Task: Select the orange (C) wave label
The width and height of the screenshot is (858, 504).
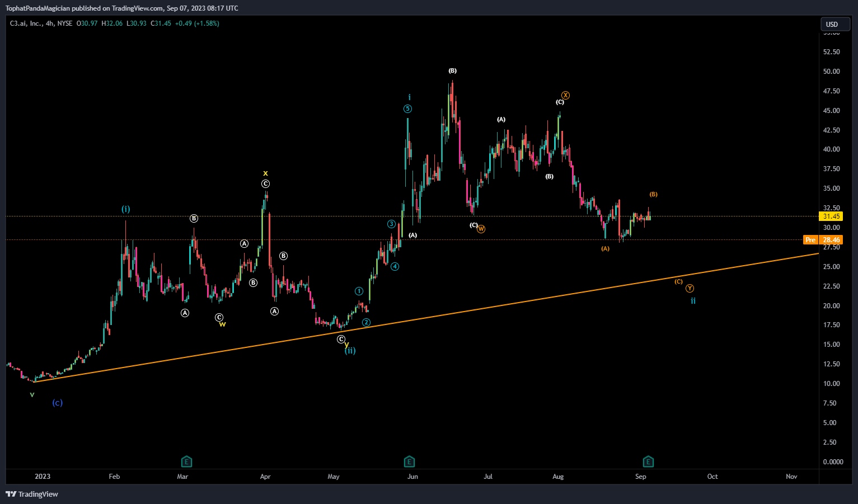Action: [x=679, y=282]
